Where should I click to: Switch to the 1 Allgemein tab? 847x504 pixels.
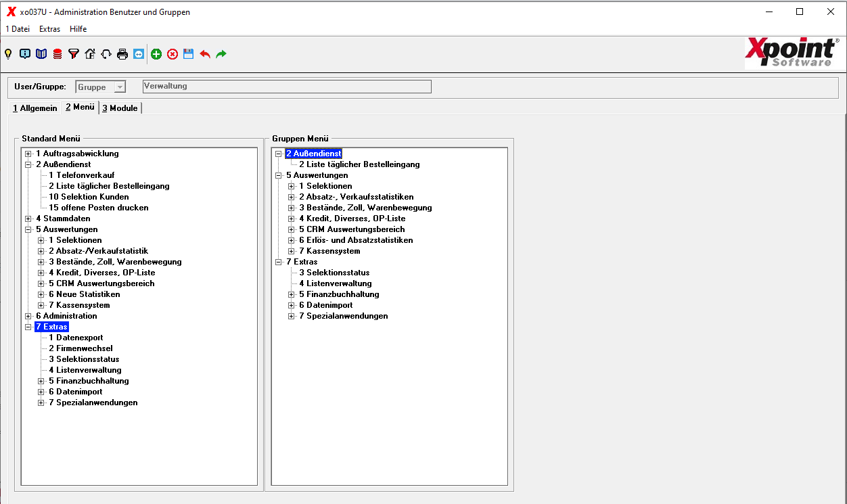click(x=35, y=108)
